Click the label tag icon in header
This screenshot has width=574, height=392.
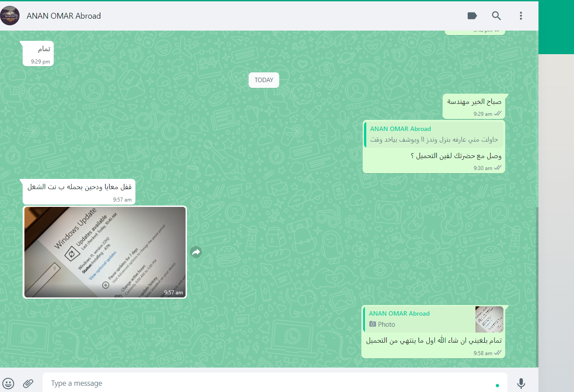coord(472,16)
